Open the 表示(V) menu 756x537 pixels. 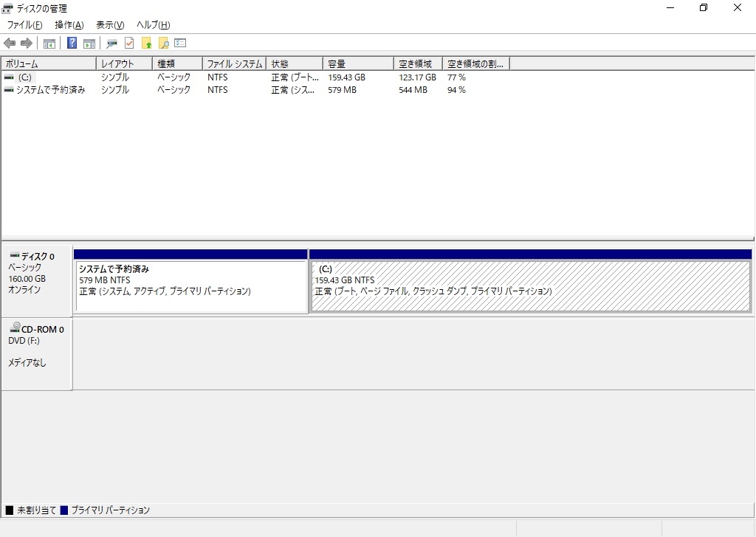click(x=110, y=25)
